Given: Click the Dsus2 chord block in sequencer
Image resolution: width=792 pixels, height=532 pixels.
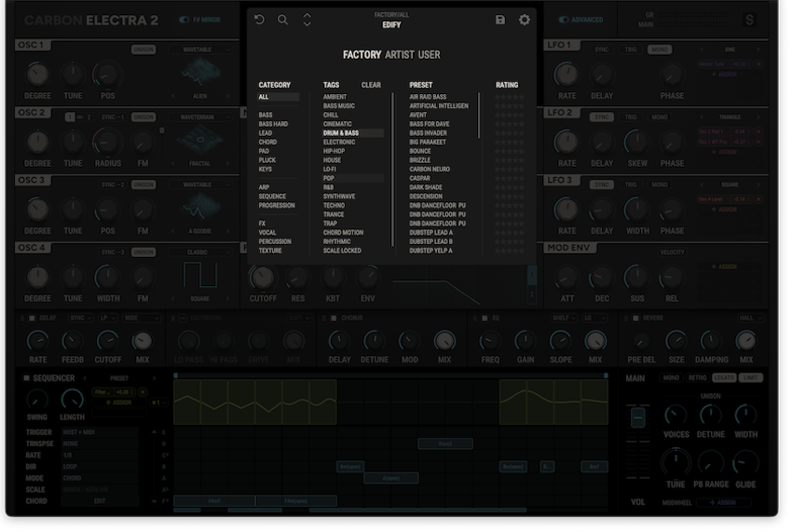Looking at the screenshot, I should tap(445, 443).
